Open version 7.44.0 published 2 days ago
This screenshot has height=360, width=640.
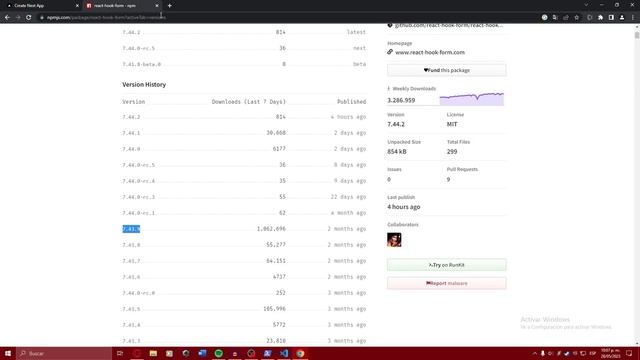[131, 149]
